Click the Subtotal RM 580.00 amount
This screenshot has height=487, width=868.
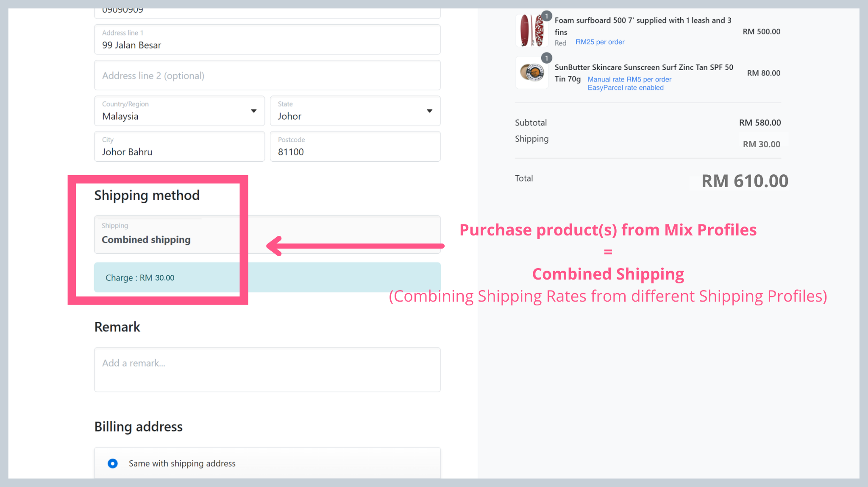[x=760, y=123]
